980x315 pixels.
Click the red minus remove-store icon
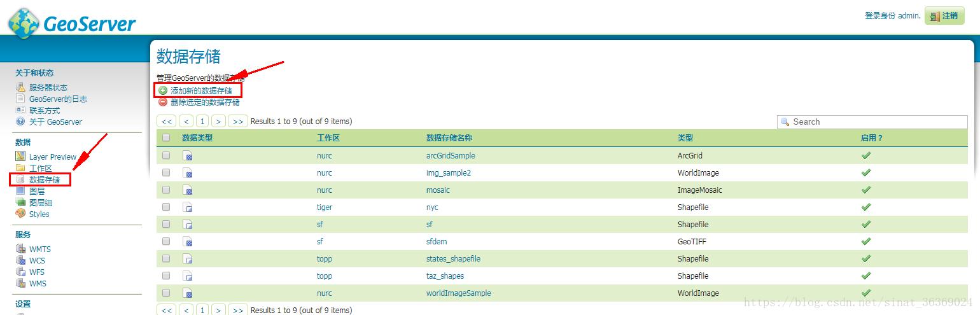point(163,102)
